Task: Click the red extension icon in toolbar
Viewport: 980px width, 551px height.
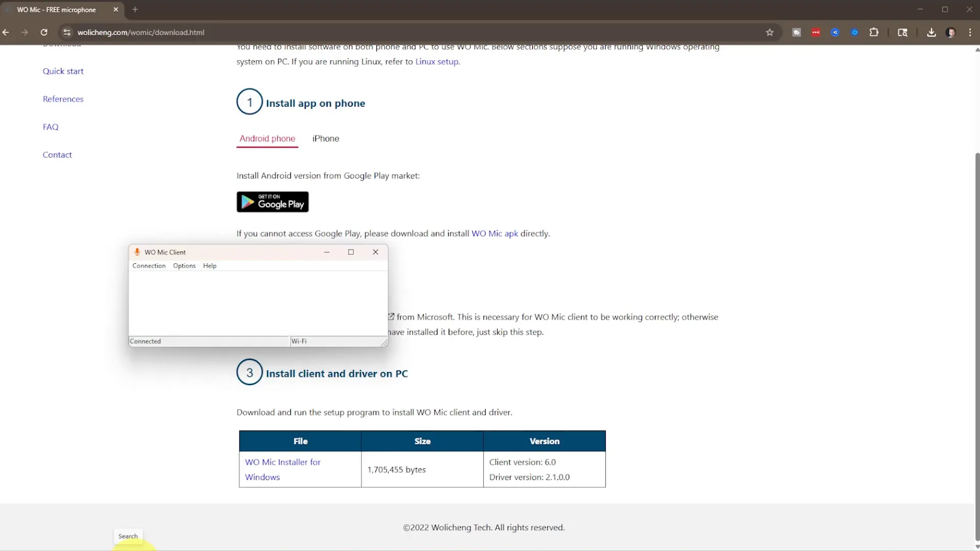Action: (x=816, y=32)
